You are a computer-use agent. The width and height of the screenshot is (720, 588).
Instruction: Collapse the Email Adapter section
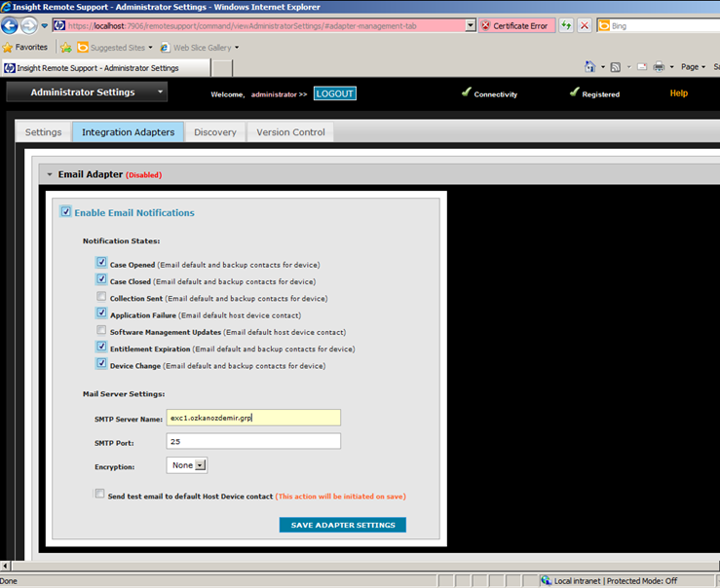[49, 174]
